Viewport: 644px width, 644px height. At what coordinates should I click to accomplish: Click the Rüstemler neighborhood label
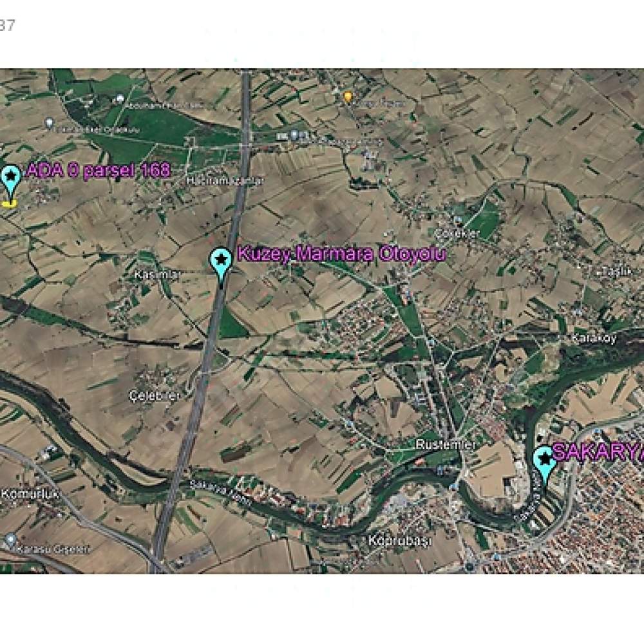(446, 444)
